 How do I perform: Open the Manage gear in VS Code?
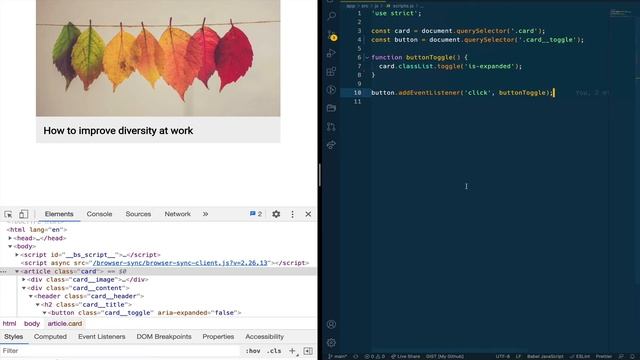pos(331,342)
